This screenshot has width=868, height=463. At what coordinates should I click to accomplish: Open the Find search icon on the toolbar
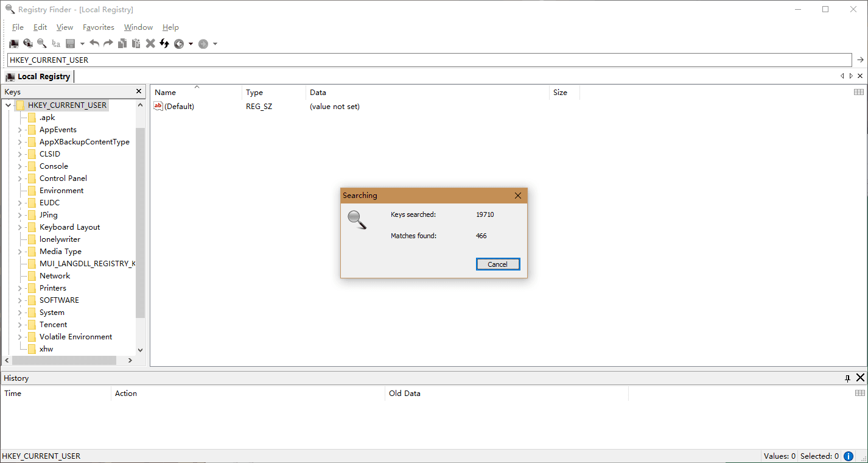(x=41, y=43)
